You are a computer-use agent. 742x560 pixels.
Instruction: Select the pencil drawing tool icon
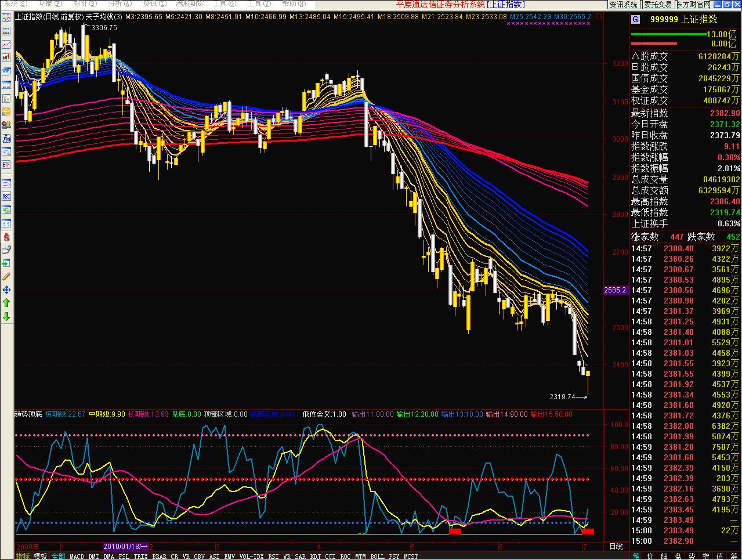click(6, 276)
